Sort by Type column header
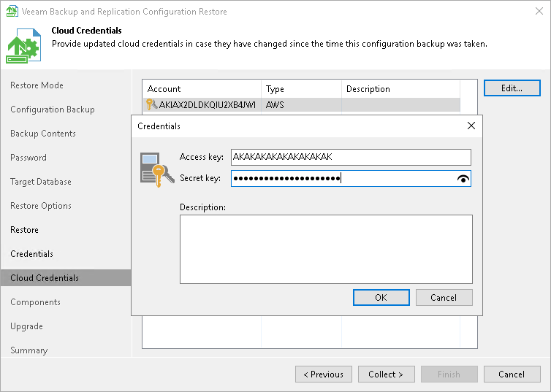The width and height of the screenshot is (551, 392). (302, 89)
